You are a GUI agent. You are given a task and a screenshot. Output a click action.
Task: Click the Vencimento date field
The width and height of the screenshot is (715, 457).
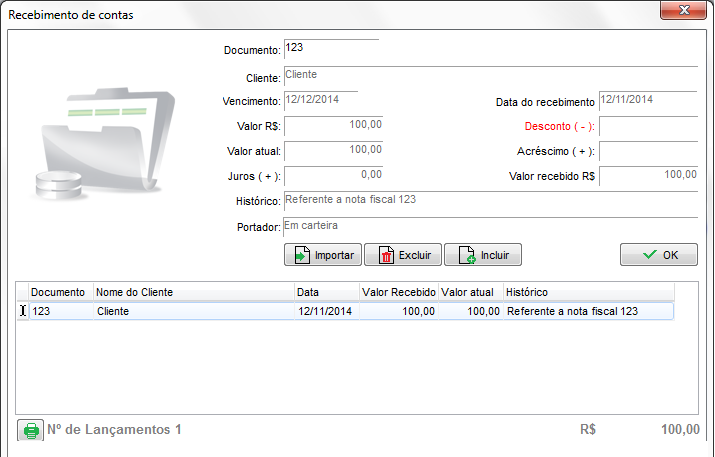333,101
